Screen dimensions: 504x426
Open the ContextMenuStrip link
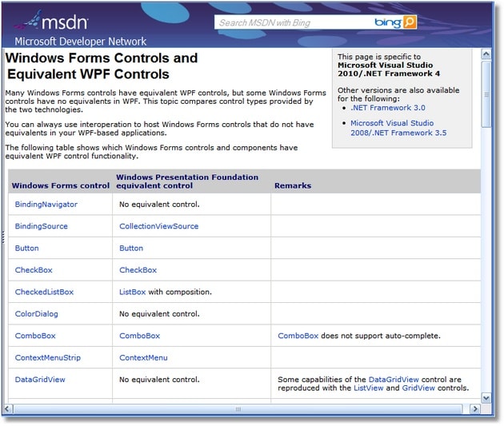pyautogui.click(x=47, y=357)
